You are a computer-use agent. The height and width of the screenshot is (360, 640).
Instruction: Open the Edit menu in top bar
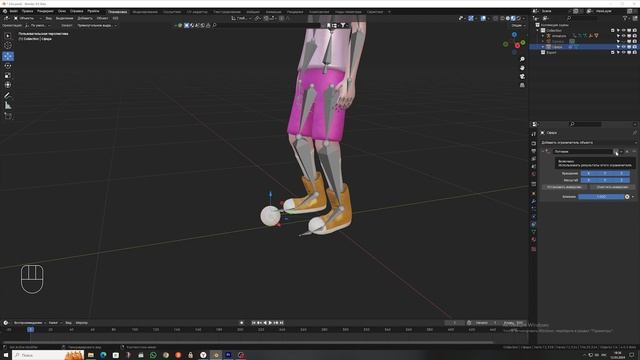point(27,11)
